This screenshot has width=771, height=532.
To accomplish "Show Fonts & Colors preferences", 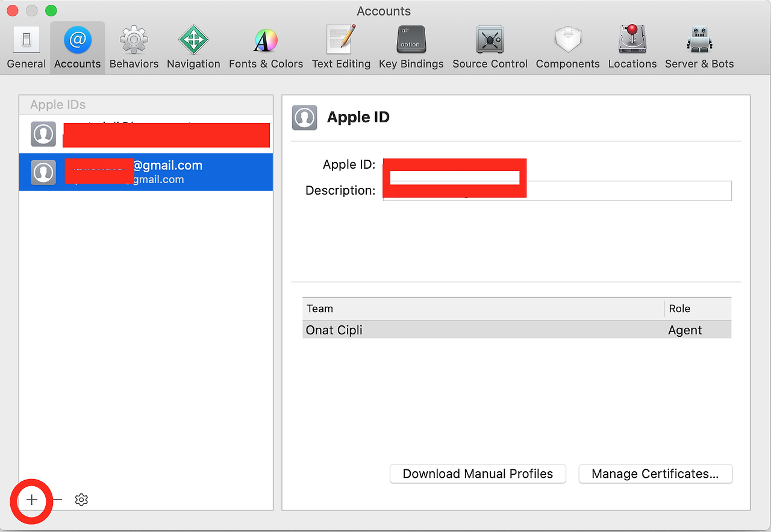I will 266,48.
